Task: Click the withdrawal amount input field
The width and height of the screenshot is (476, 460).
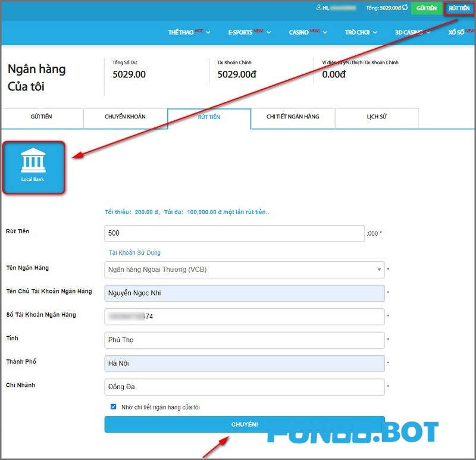Action: (x=234, y=233)
